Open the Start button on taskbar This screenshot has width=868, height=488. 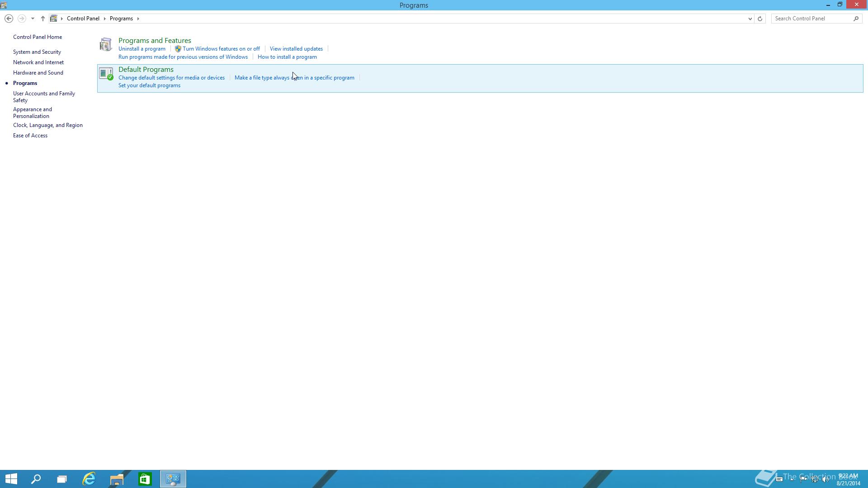click(11, 479)
